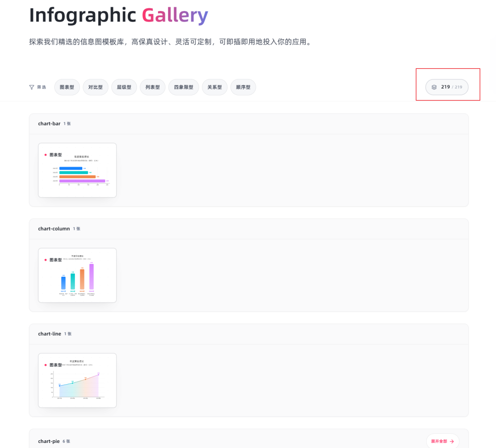Click the chart-line section title
Image resolution: width=496 pixels, height=448 pixels.
pyautogui.click(x=50, y=334)
